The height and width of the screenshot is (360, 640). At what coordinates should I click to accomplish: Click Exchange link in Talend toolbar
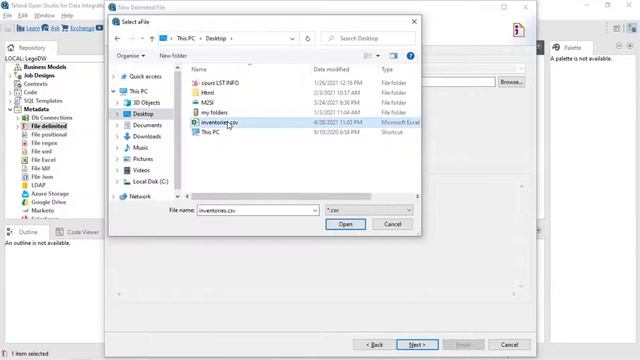tap(82, 28)
